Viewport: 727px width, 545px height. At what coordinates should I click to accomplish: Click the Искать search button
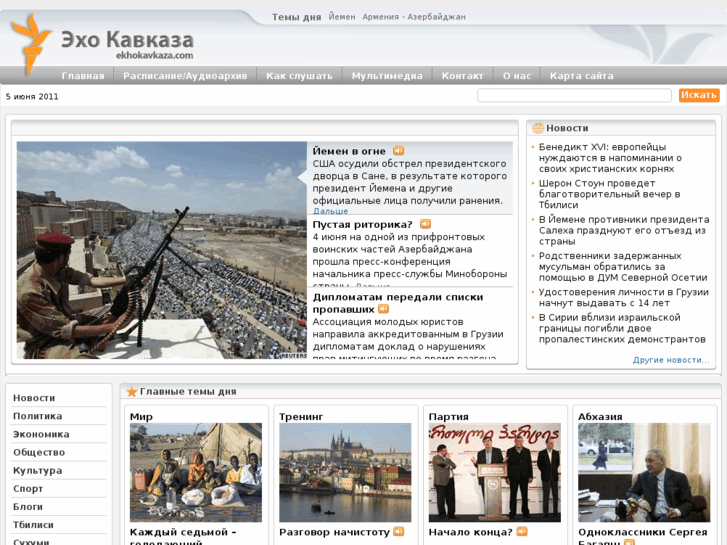tap(699, 95)
